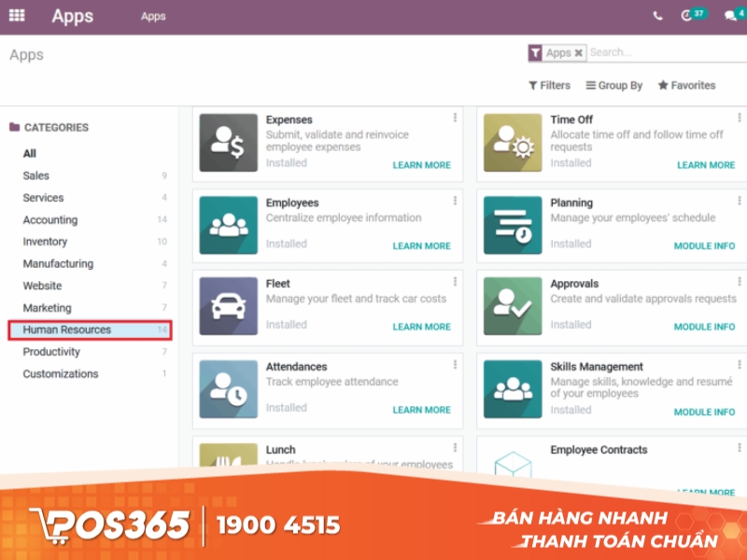The image size is (747, 560).
Task: Remove the Apps filter tag
Action: (577, 53)
